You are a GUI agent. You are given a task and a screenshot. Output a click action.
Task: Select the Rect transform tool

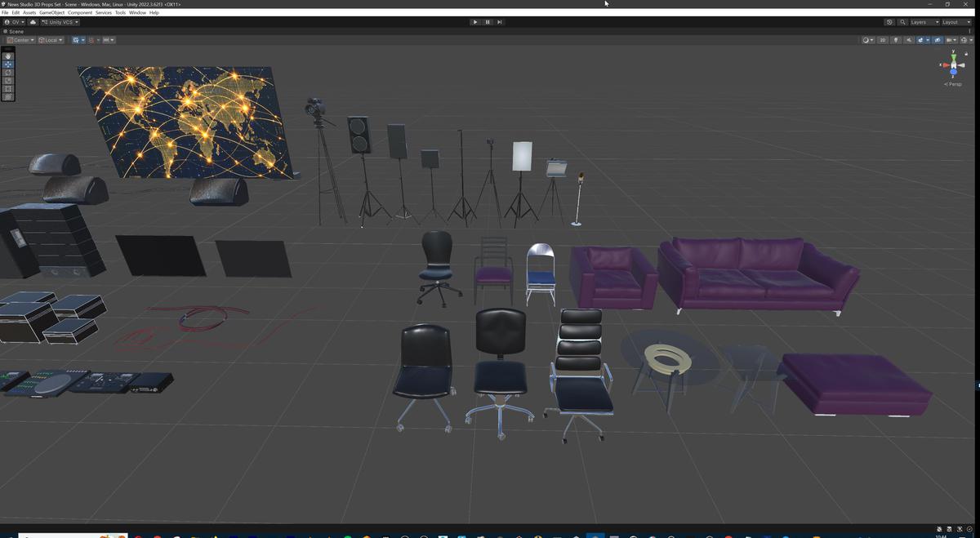8,88
